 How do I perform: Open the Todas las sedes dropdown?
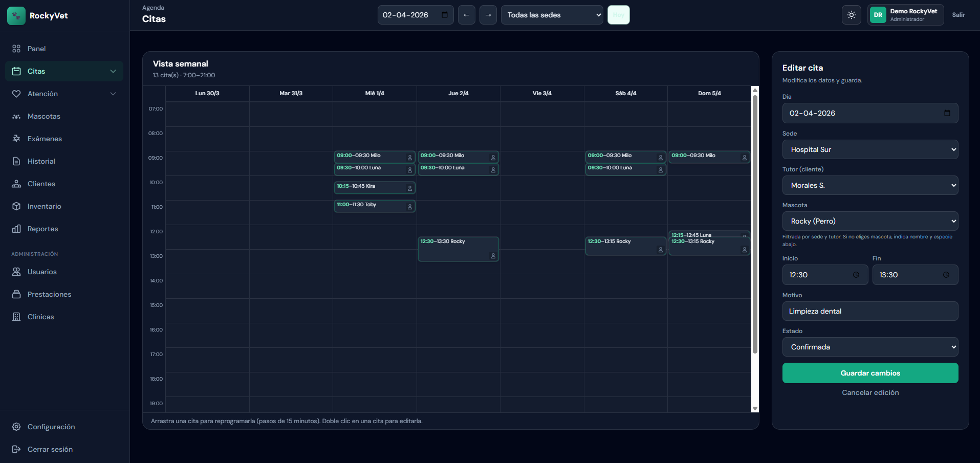point(552,15)
